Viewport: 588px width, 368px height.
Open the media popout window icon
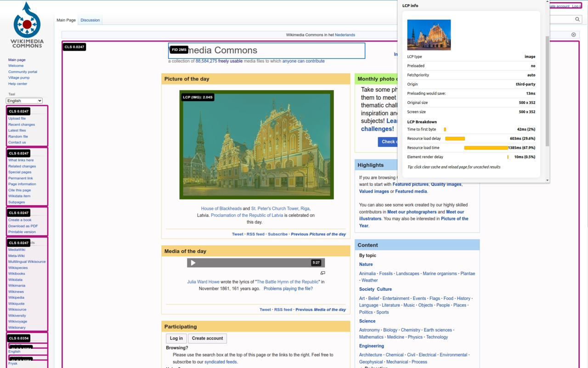point(323,273)
